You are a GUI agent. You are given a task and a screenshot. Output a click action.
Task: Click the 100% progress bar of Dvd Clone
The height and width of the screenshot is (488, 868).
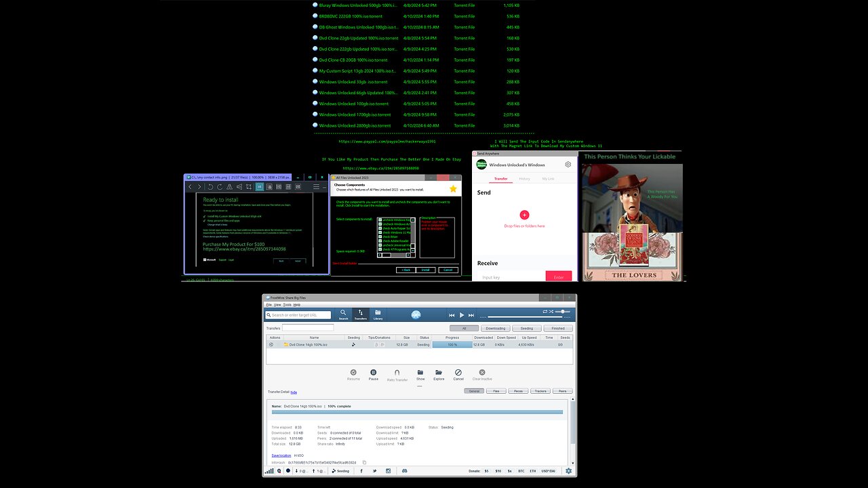[x=451, y=344]
